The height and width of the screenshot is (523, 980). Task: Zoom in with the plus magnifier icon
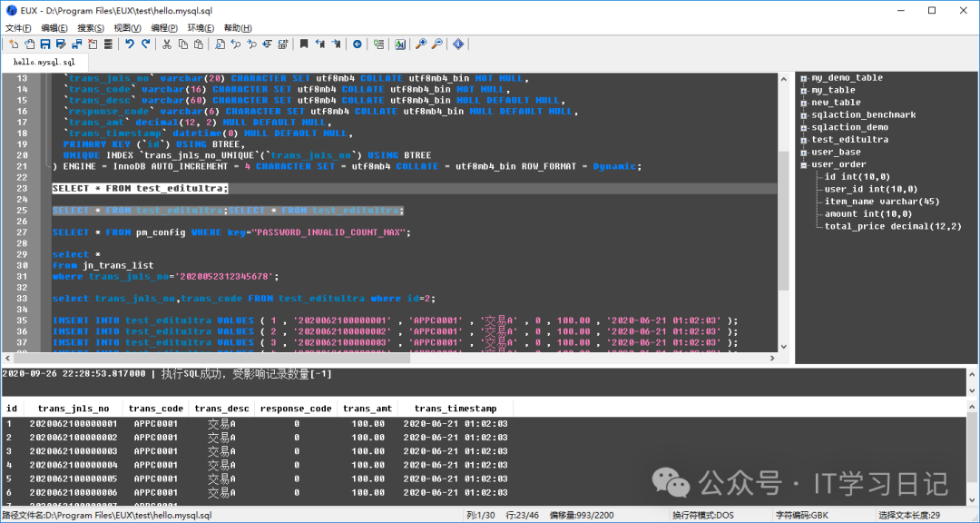coord(421,44)
